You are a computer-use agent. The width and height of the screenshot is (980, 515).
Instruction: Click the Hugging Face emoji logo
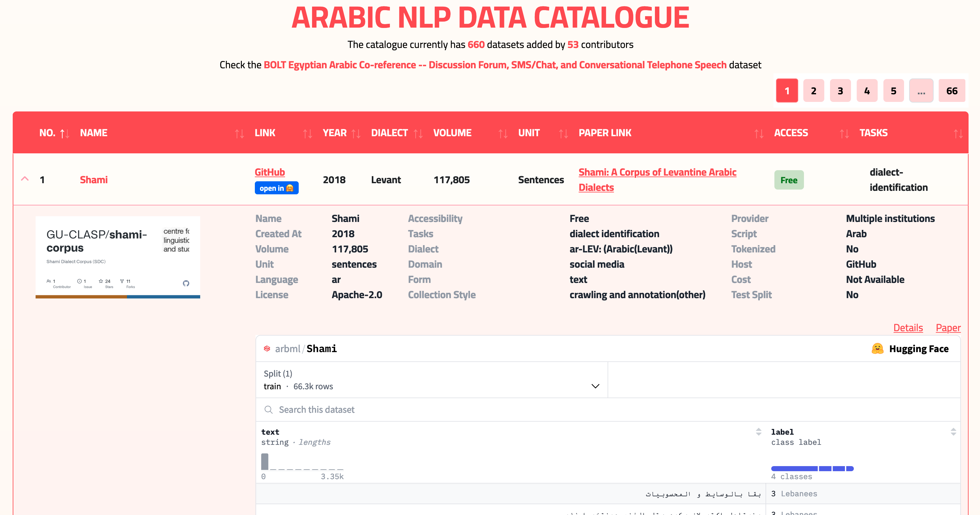[x=877, y=349]
